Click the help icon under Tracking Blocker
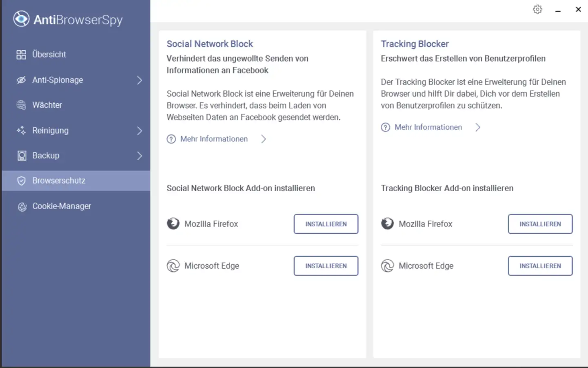 386,127
